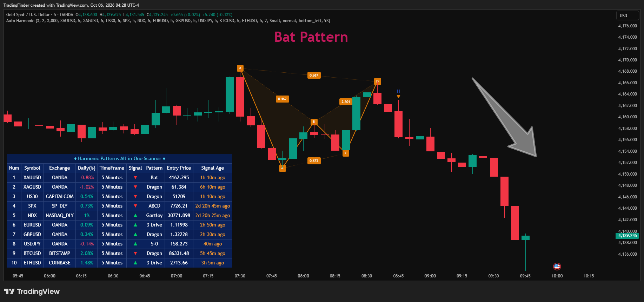
Task: Click the Daily(%) value 2.08%
Action: [x=87, y=254]
